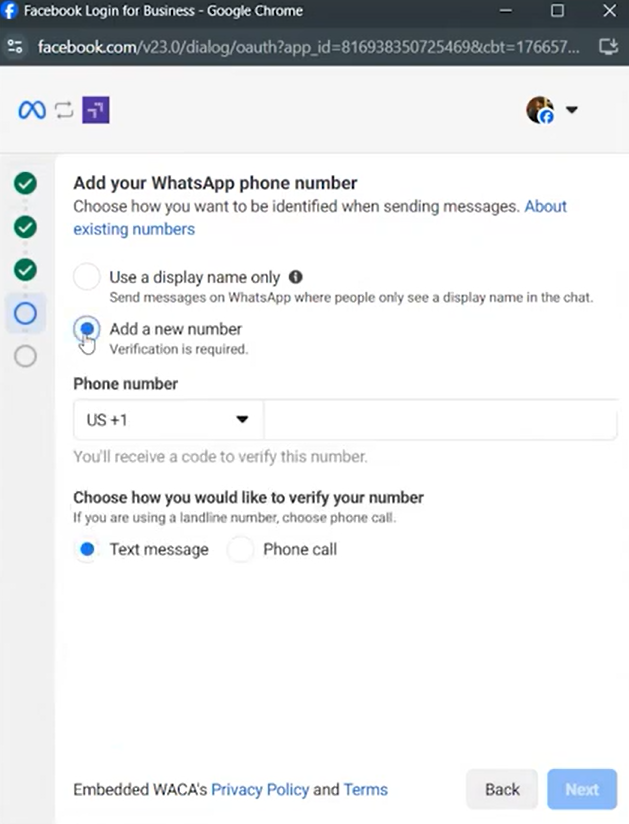Click the info icon beside display name option

pos(296,276)
